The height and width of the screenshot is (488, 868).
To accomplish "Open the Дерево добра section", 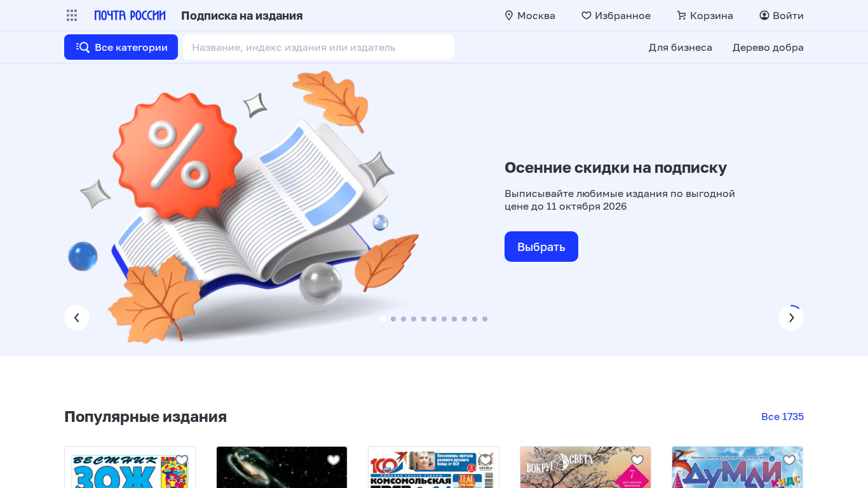I will pos(768,47).
